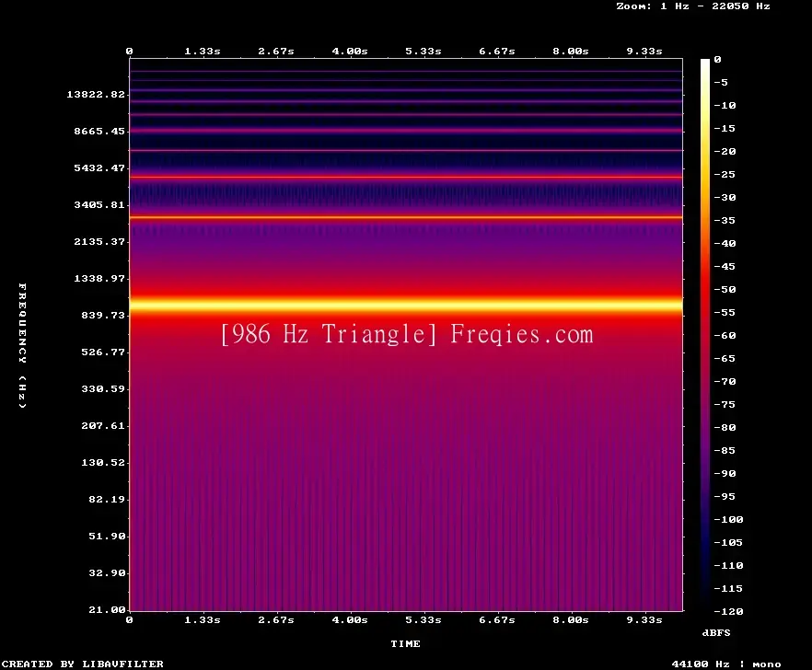Select -30 on the dBFS scale
Viewport: 812px width, 670px height.
tap(725, 197)
